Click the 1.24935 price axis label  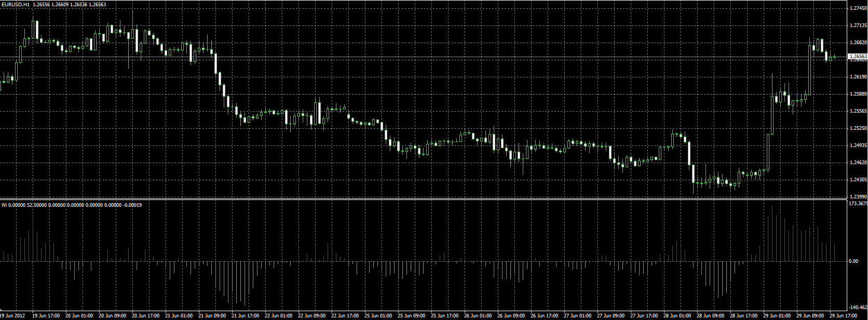coord(857,145)
